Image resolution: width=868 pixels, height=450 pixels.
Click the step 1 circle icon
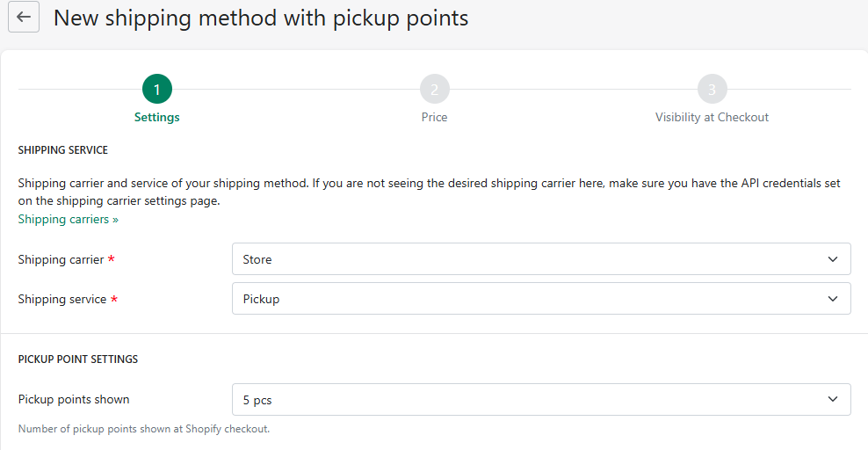click(157, 89)
